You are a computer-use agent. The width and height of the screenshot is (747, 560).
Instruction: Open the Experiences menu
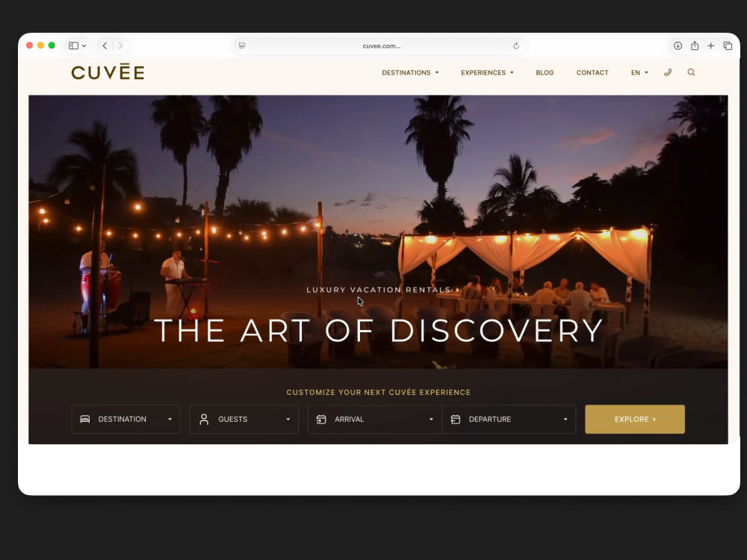click(487, 72)
